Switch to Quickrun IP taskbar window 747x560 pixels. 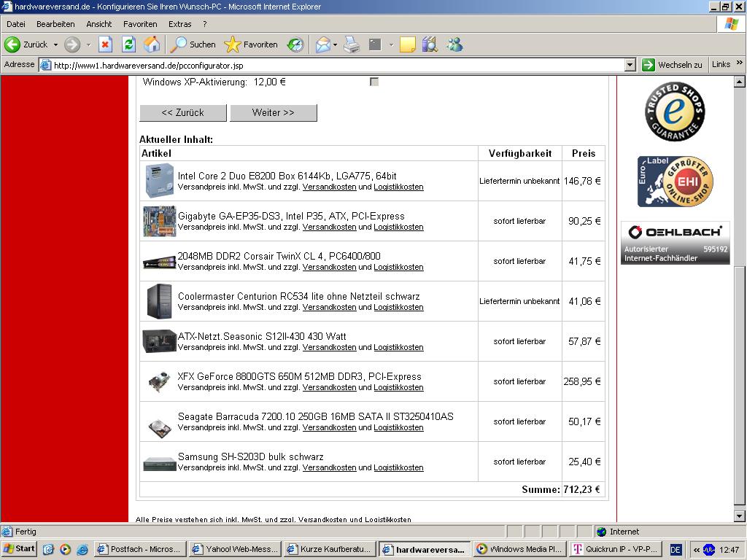(615, 549)
